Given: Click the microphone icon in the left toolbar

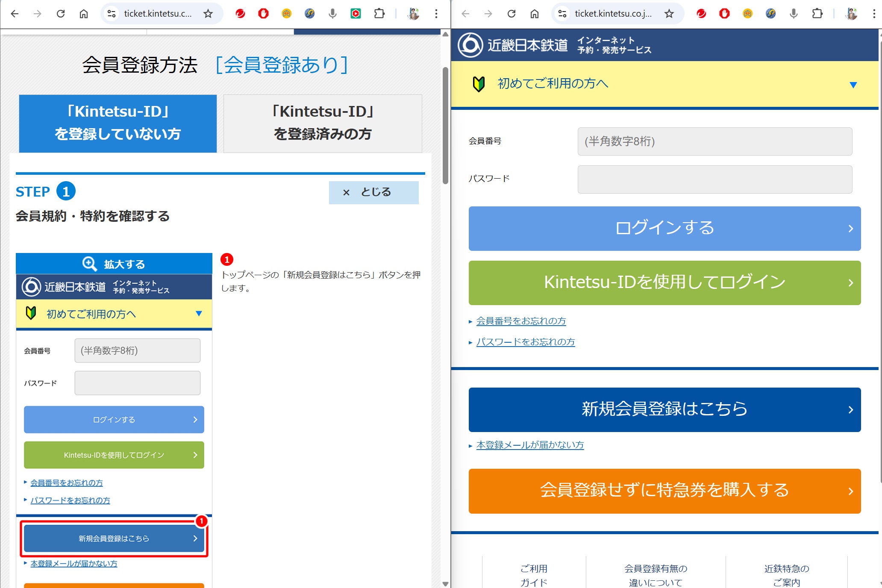Looking at the screenshot, I should 332,14.
